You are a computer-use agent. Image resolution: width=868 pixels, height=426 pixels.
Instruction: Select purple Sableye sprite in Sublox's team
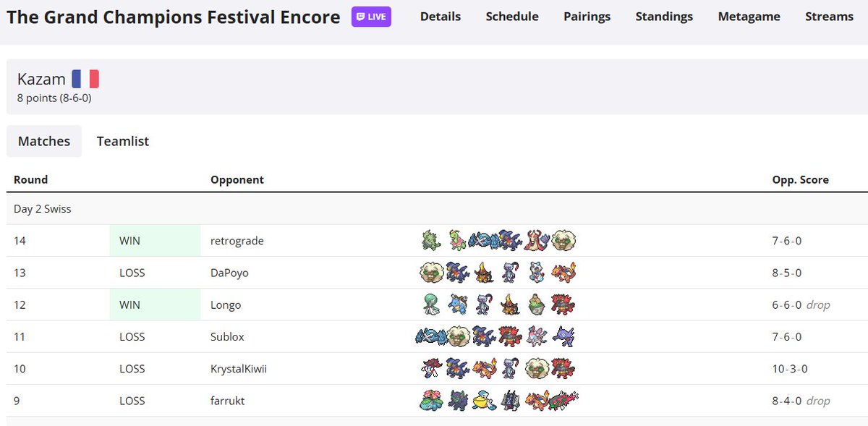[x=563, y=336]
